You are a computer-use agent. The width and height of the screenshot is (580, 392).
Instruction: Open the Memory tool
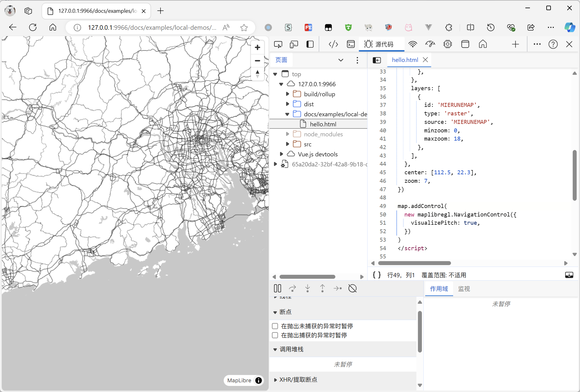448,44
